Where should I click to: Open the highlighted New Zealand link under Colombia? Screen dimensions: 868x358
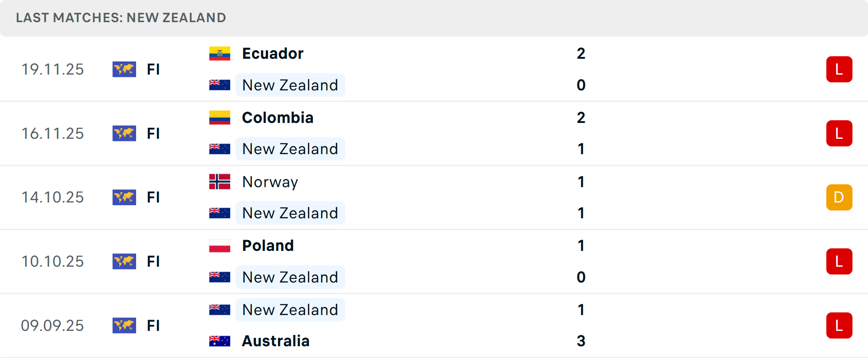point(290,149)
